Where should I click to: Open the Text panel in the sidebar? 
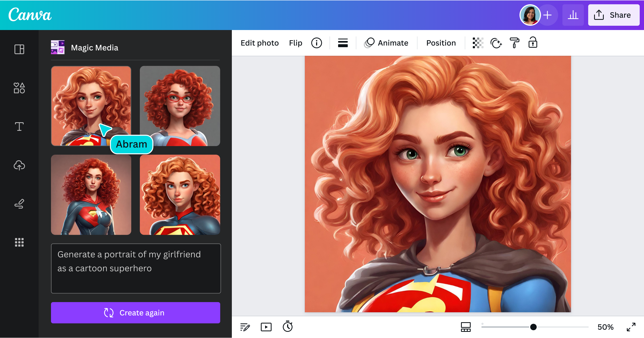click(x=19, y=126)
